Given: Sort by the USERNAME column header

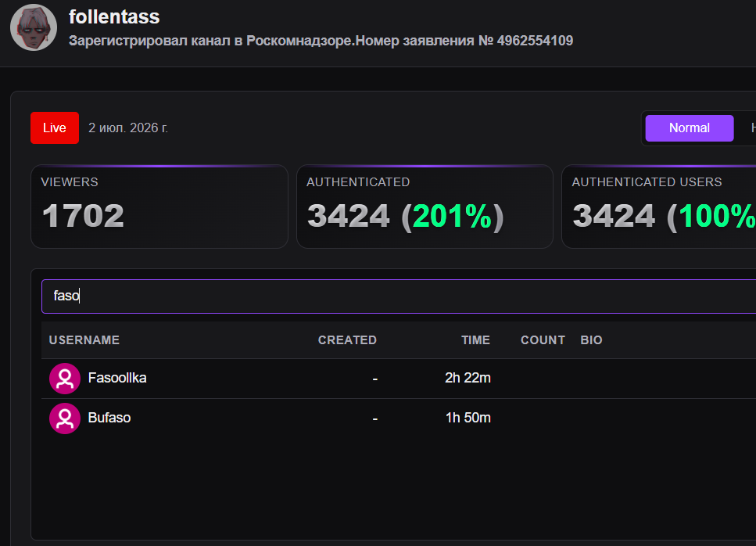Looking at the screenshot, I should (84, 340).
